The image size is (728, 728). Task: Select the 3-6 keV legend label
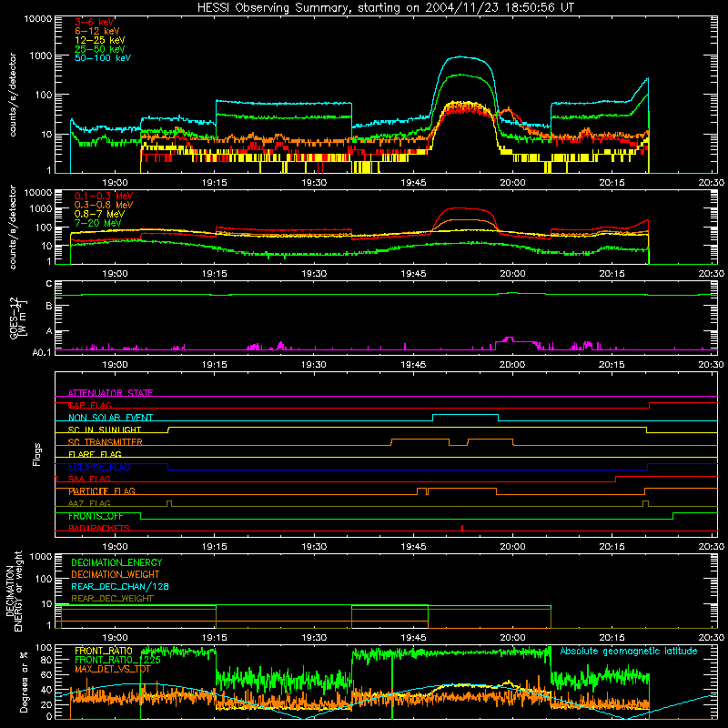point(95,22)
